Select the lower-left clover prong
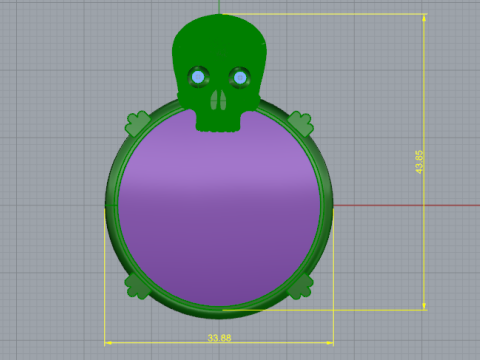This screenshot has width=480, height=360. [x=137, y=286]
